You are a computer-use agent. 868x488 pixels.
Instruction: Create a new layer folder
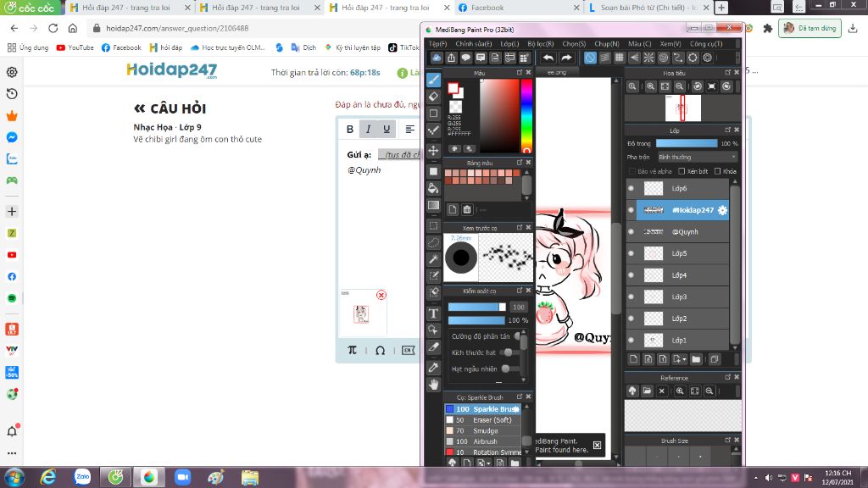697,359
